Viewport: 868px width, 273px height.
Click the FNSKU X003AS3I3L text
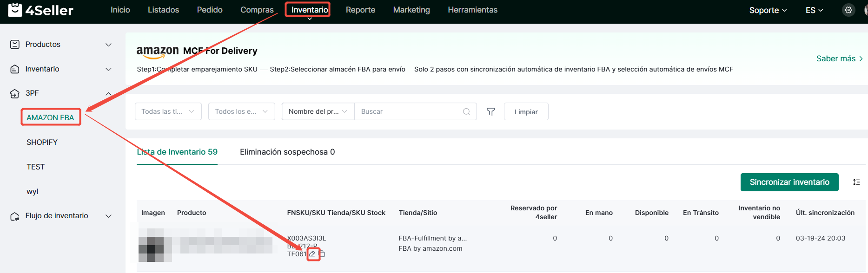(306, 238)
